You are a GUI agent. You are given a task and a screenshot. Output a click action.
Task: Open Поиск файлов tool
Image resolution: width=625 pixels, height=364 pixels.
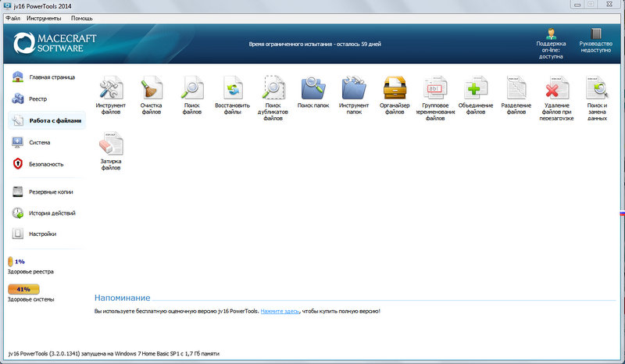191,95
